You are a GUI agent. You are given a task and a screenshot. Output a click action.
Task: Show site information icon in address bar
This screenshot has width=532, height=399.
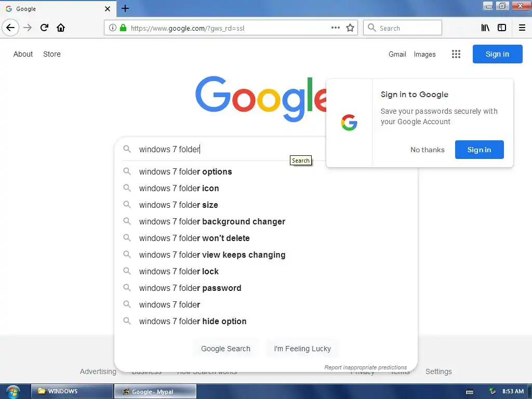(113, 28)
